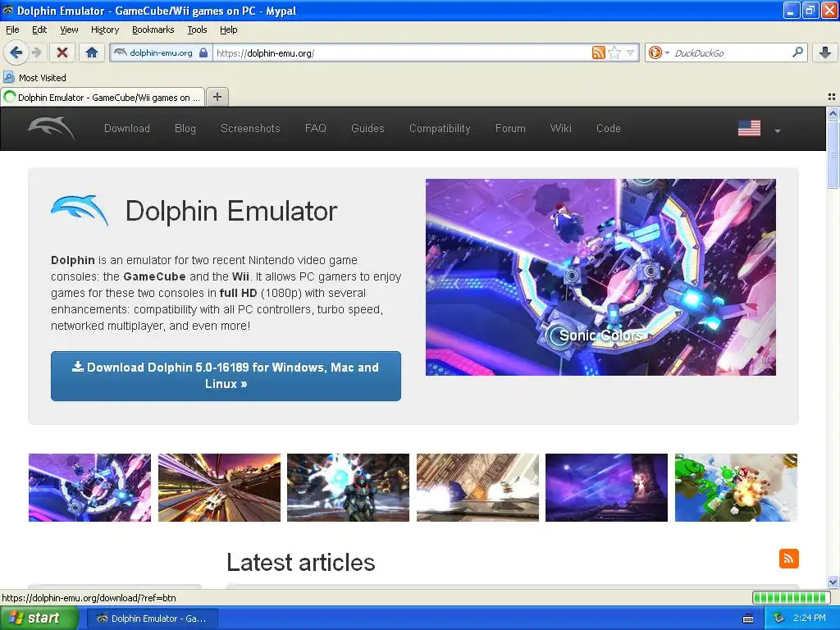Open the Download page in navbar
Viewport: 840px width, 630px height.
pos(127,128)
